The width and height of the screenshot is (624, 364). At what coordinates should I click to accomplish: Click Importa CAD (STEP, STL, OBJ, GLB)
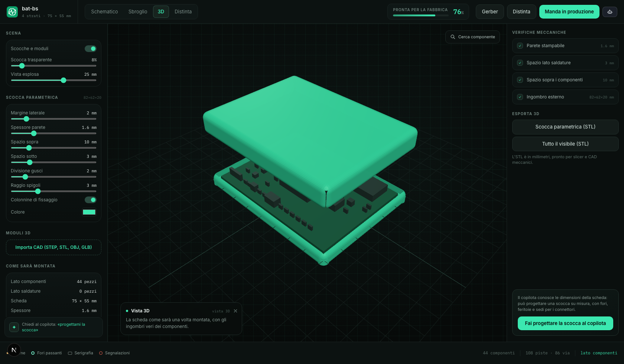53,247
